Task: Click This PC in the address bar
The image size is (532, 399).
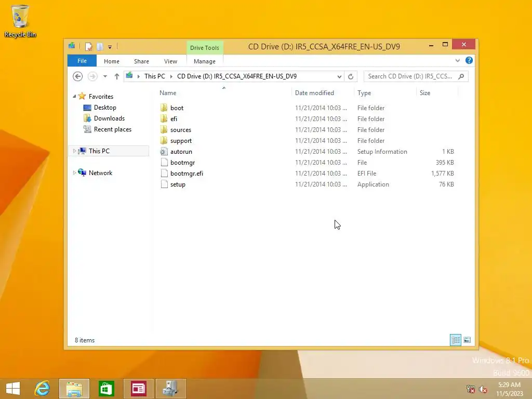Action: click(155, 76)
